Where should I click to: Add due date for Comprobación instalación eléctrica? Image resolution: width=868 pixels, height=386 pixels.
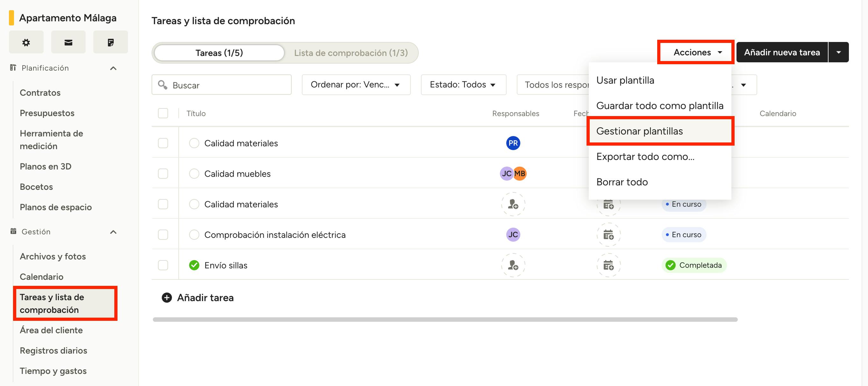click(x=608, y=235)
